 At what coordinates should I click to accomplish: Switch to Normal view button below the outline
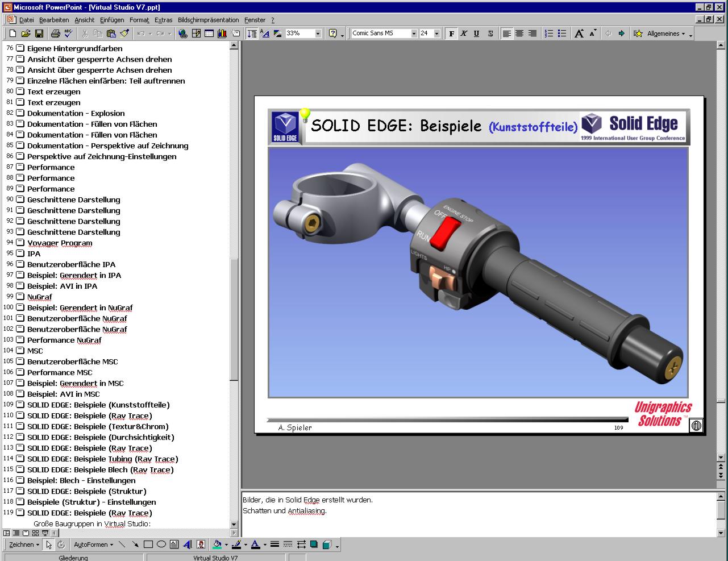[x=7, y=533]
